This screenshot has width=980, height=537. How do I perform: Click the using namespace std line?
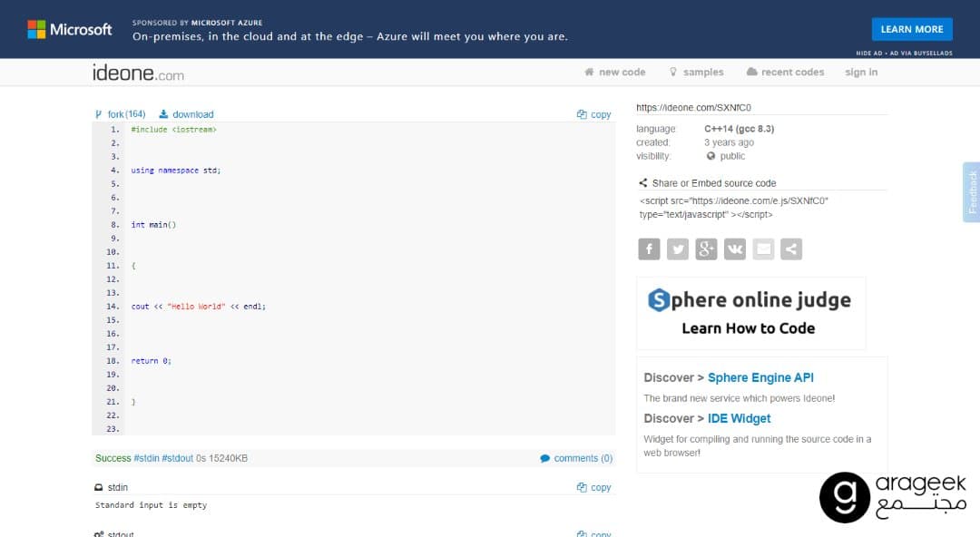(176, 170)
